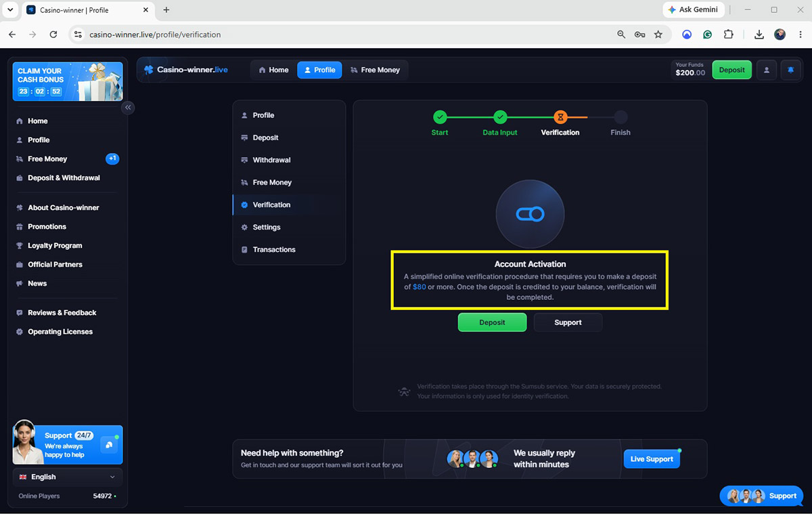812x516 pixels.
Task: Click the notification bell icon
Action: pos(790,70)
